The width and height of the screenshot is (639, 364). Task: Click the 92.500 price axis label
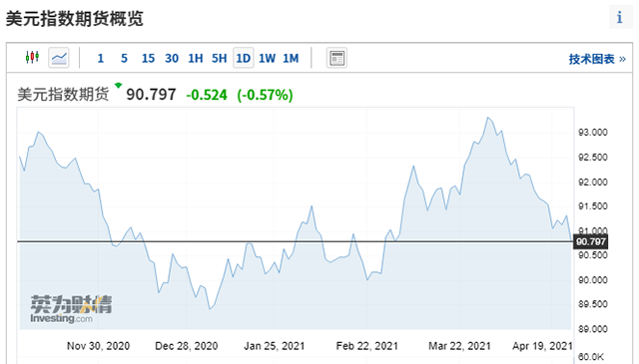(x=592, y=158)
